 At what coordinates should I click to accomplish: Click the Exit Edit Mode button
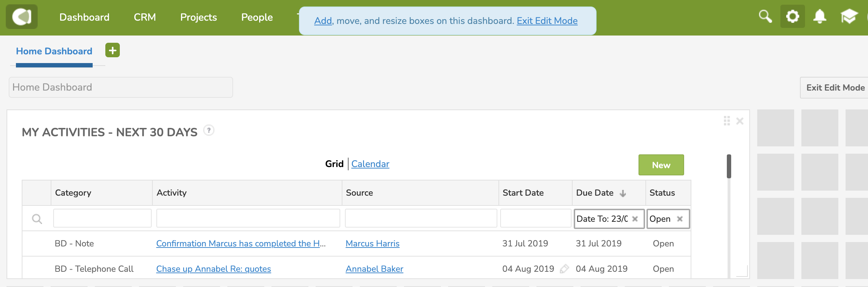[835, 88]
